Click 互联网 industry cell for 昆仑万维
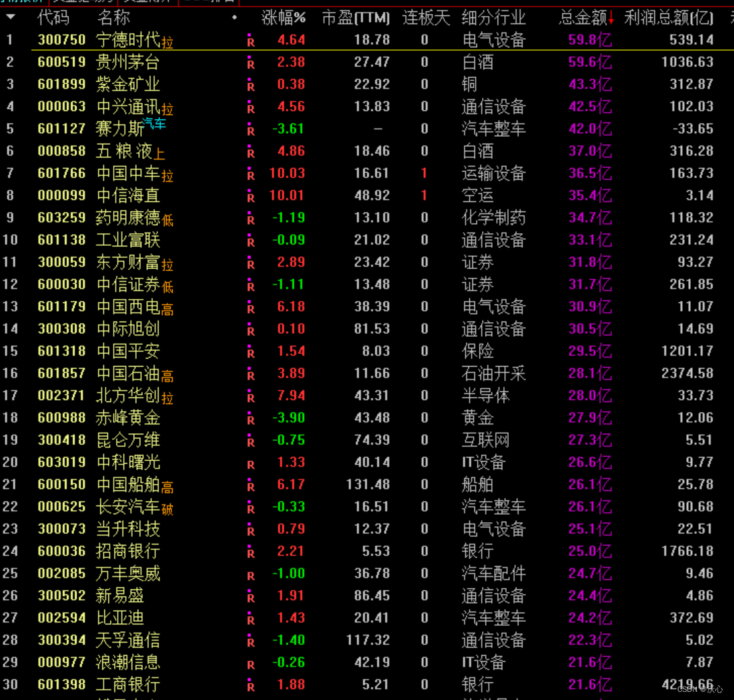Viewport: 734px width, 700px height. 485,441
